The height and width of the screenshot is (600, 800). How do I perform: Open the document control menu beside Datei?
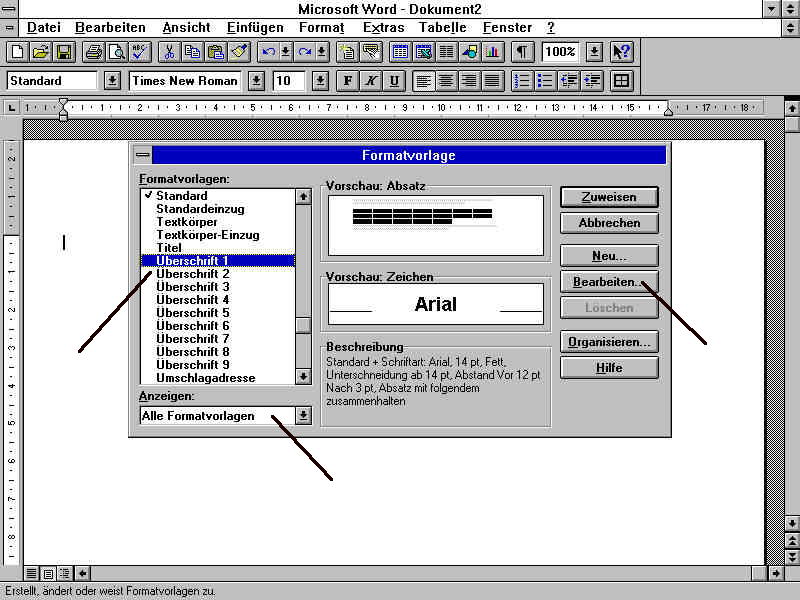[9, 28]
